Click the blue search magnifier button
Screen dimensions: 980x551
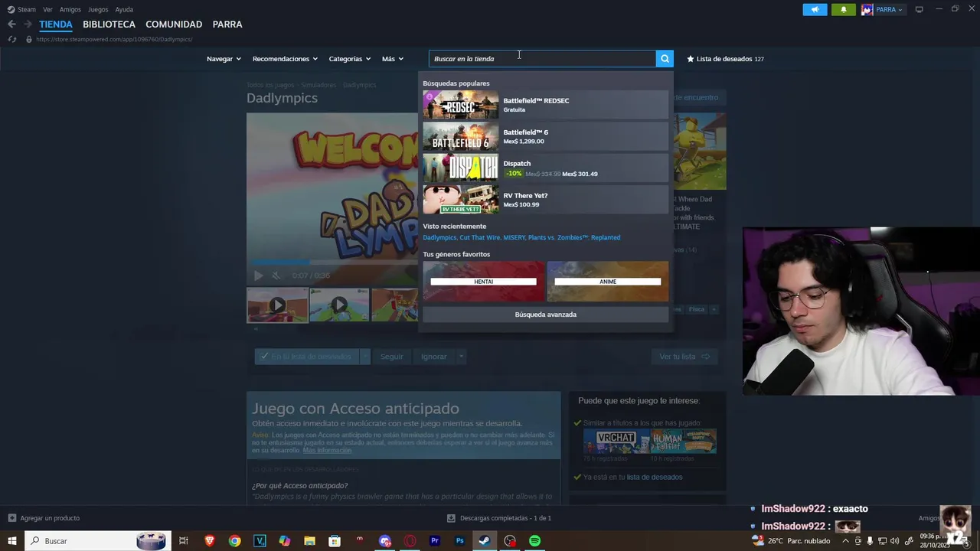(x=665, y=59)
